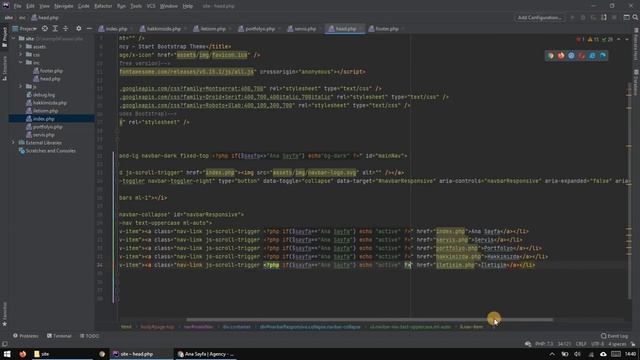Select iletisim.php in the project tree
The height and width of the screenshot is (360, 640).
click(x=42, y=111)
